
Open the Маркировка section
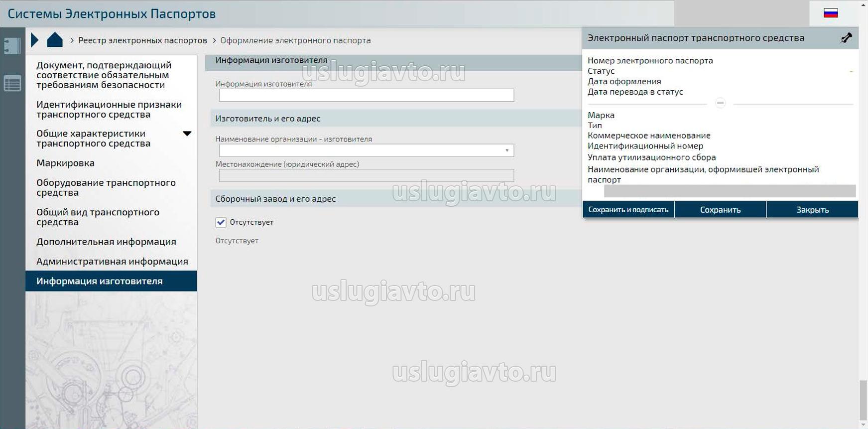click(x=65, y=163)
